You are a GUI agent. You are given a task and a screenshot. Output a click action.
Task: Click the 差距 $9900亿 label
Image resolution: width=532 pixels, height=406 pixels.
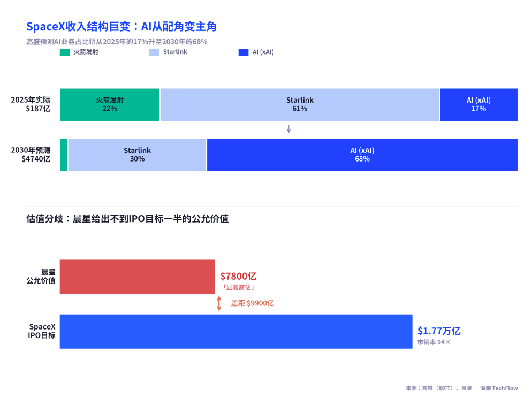click(253, 303)
